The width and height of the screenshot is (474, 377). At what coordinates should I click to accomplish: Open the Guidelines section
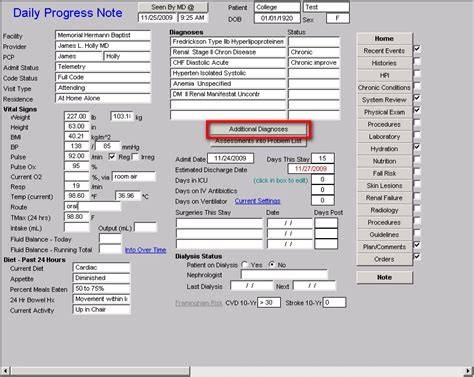(384, 235)
